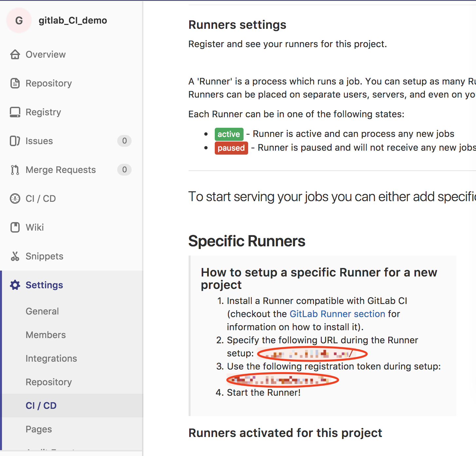Click the Registry disk icon
The width and height of the screenshot is (476, 456).
point(15,112)
